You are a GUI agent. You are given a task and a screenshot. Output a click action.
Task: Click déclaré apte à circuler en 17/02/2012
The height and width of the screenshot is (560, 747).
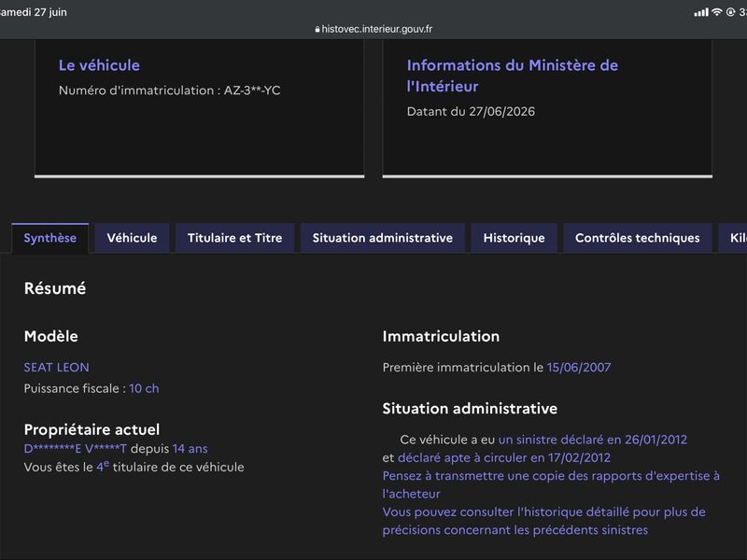click(x=504, y=457)
